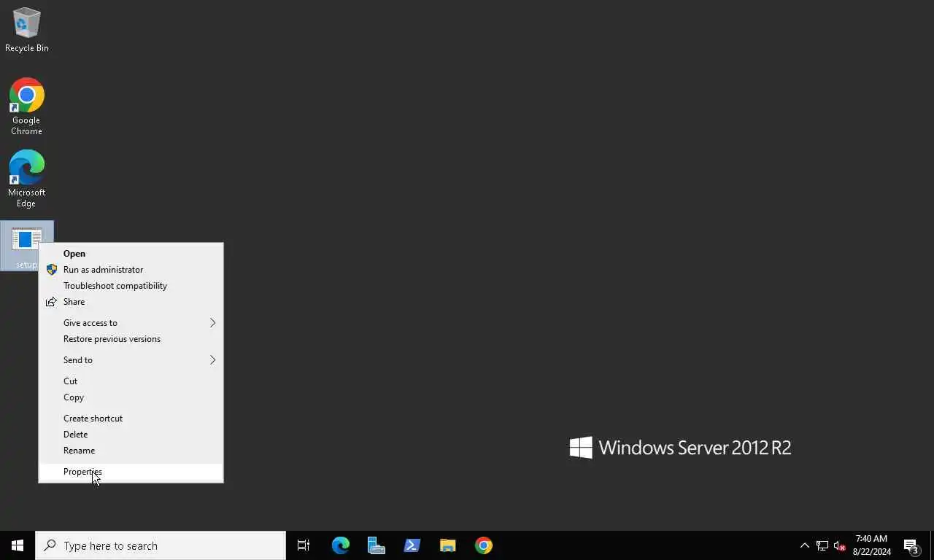
Task: Click the muted volume tray icon
Action: [x=840, y=545]
